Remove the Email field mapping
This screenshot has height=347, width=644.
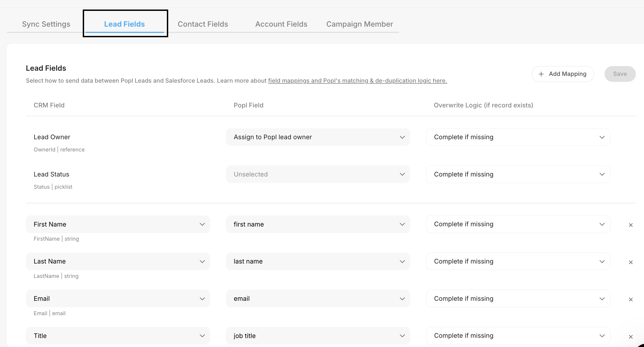pos(631,299)
